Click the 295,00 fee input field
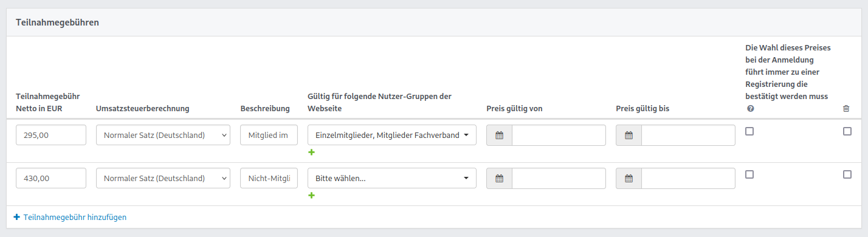The image size is (868, 237). click(51, 135)
